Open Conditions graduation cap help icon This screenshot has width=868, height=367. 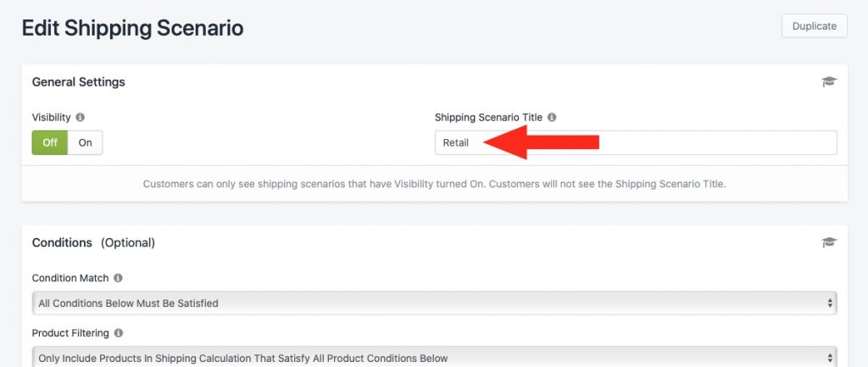(x=829, y=242)
